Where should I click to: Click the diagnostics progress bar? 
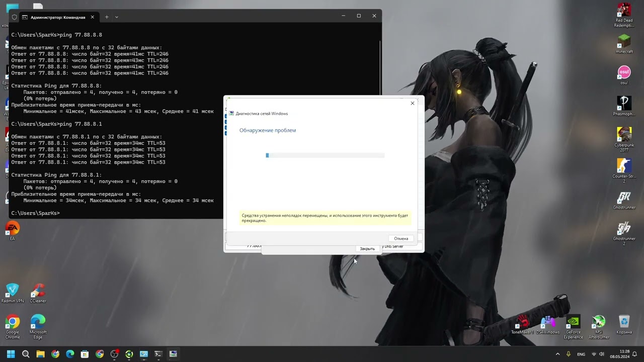pyautogui.click(x=325, y=155)
